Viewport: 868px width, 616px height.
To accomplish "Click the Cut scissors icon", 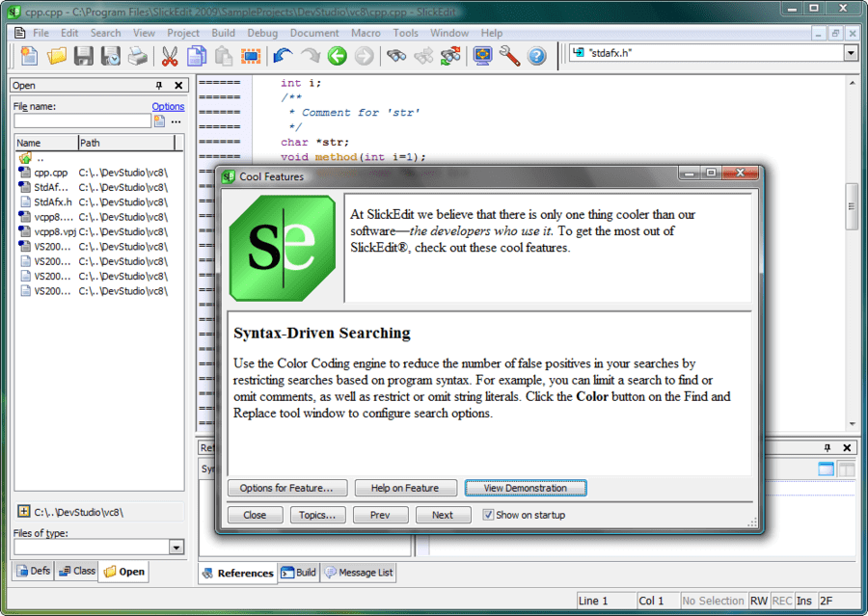I will click(170, 56).
